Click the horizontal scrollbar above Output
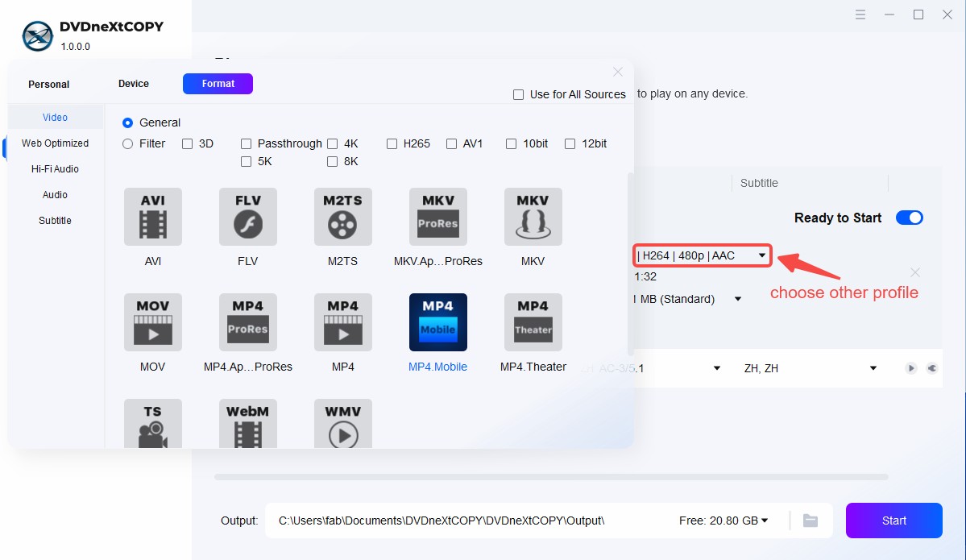Image resolution: width=966 pixels, height=560 pixels. click(x=551, y=477)
